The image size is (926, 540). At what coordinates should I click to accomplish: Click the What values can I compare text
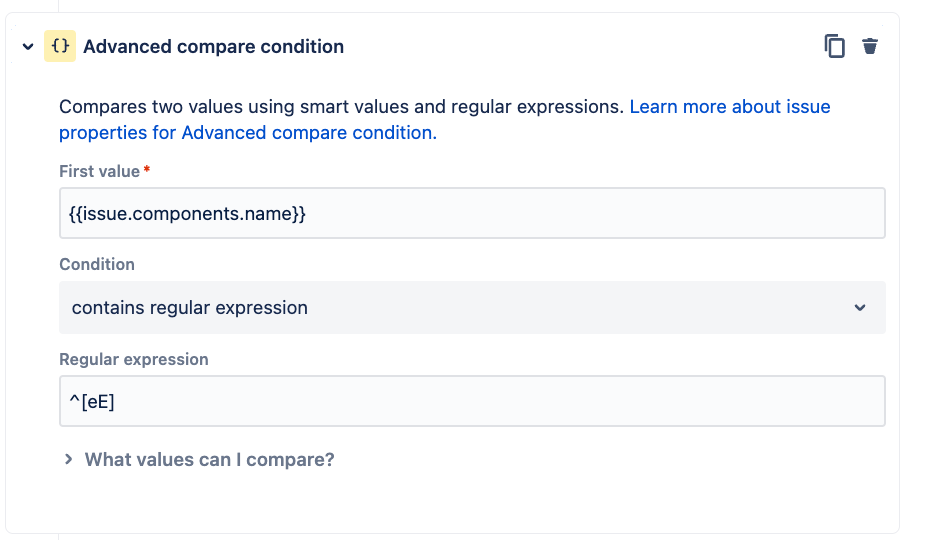pos(209,460)
